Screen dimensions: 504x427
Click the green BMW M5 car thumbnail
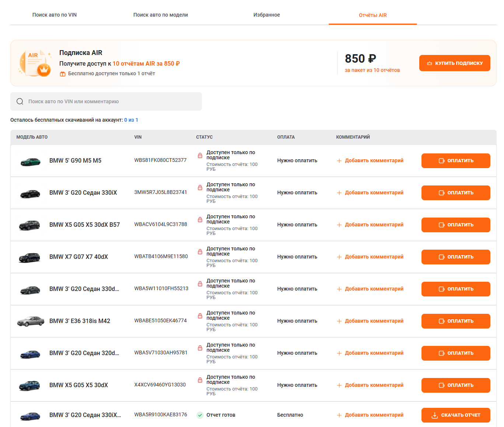pyautogui.click(x=30, y=161)
